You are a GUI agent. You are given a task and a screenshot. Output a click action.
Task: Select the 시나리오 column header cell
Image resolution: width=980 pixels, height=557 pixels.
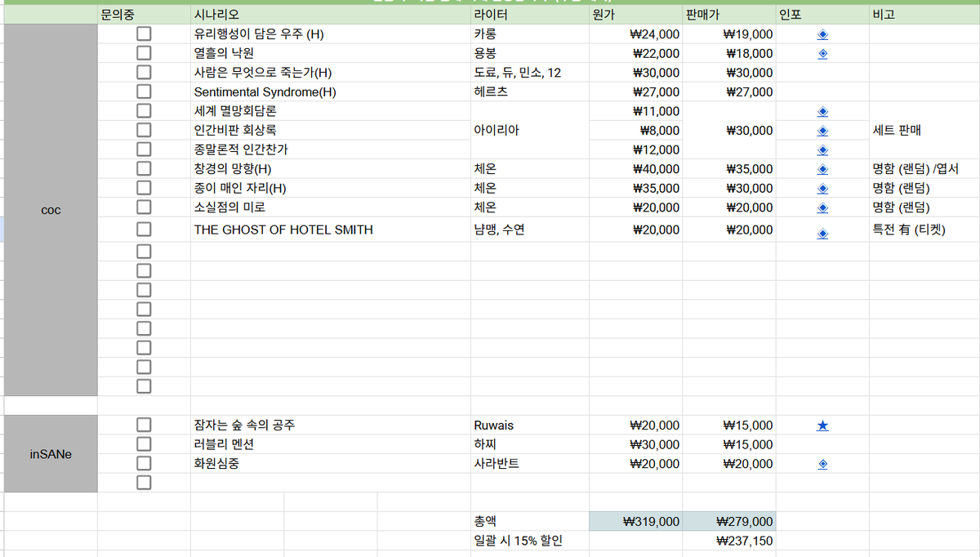click(331, 15)
